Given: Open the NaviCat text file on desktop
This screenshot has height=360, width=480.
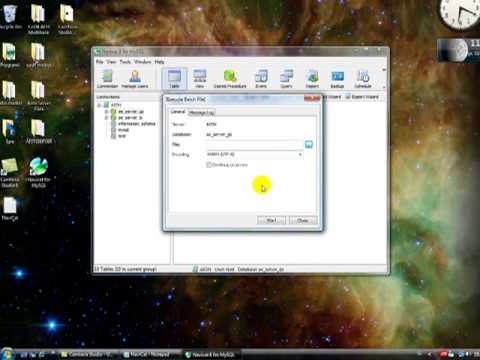Looking at the screenshot, I should 10,209.
